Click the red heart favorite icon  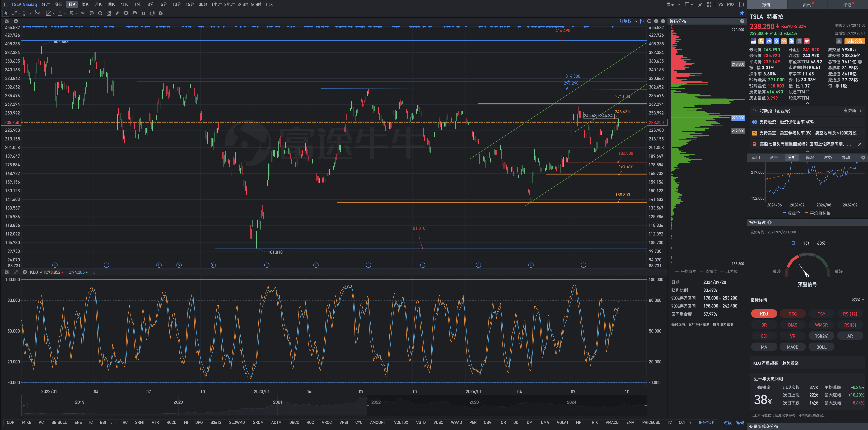(x=807, y=41)
